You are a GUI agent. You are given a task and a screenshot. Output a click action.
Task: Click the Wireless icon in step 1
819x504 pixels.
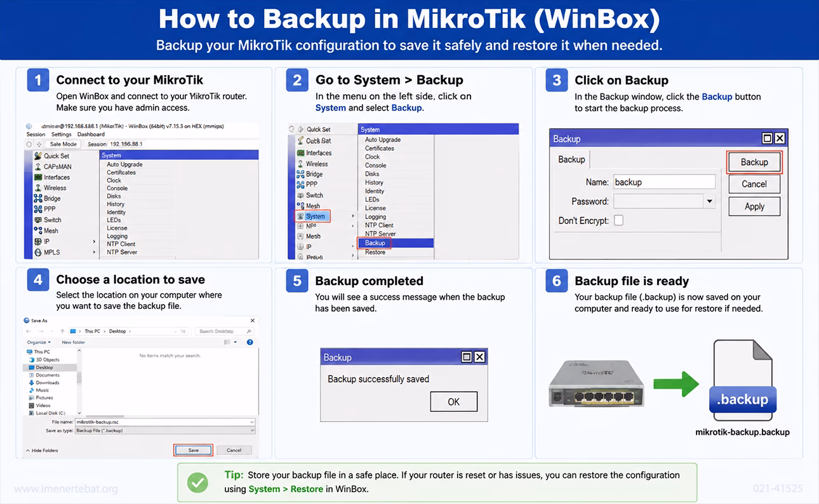pos(38,188)
